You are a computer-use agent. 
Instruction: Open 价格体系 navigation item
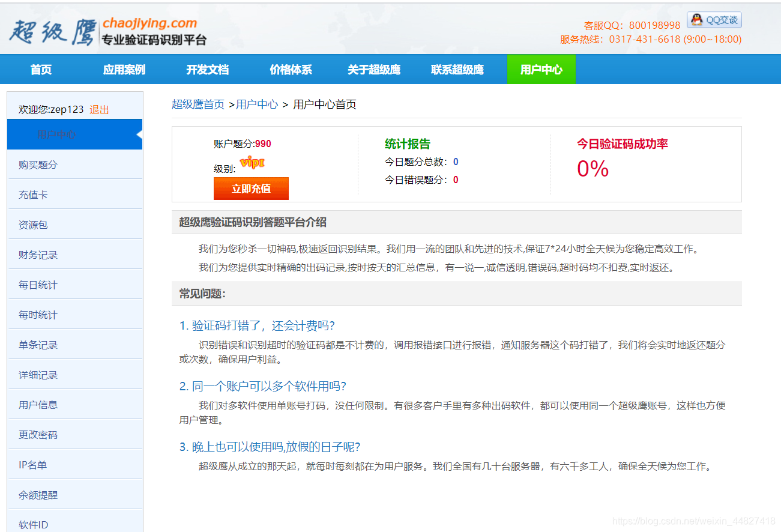coord(291,70)
